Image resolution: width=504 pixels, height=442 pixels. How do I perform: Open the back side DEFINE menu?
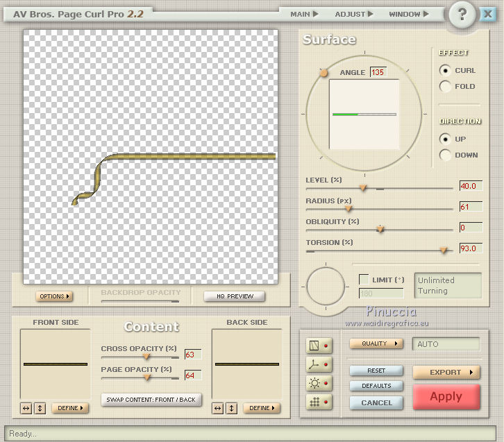coord(262,408)
